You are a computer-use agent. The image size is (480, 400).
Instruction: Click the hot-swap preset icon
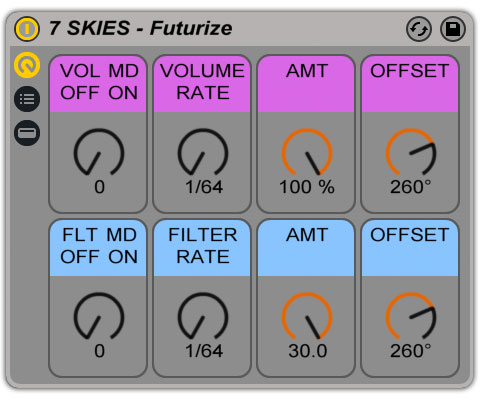tap(419, 29)
